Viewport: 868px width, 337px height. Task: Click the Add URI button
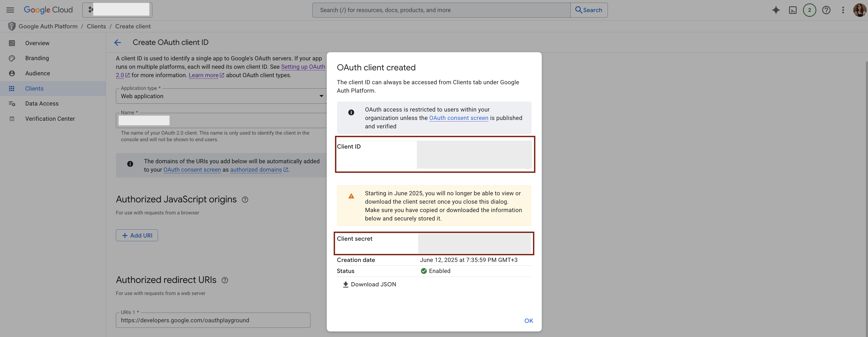(x=136, y=235)
